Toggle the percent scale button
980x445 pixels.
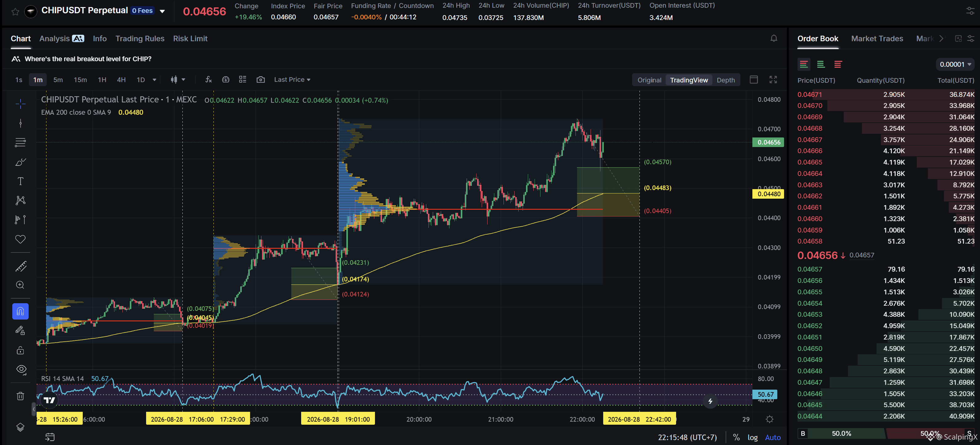pyautogui.click(x=736, y=437)
